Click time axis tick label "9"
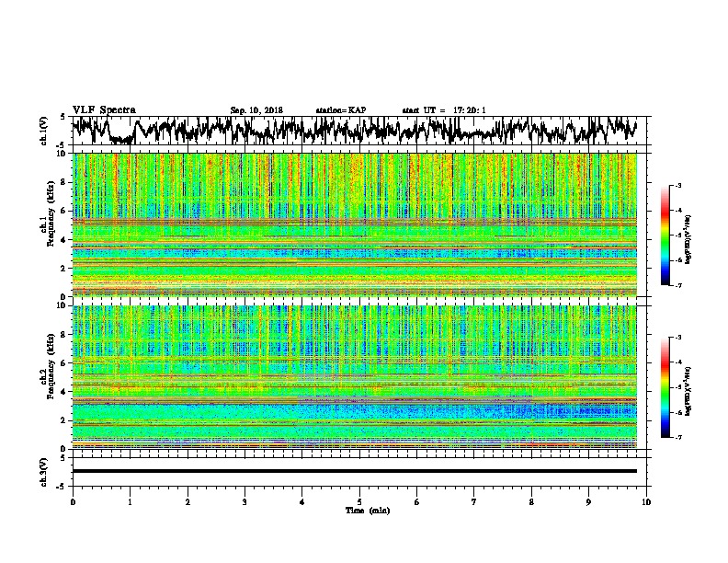 588,502
